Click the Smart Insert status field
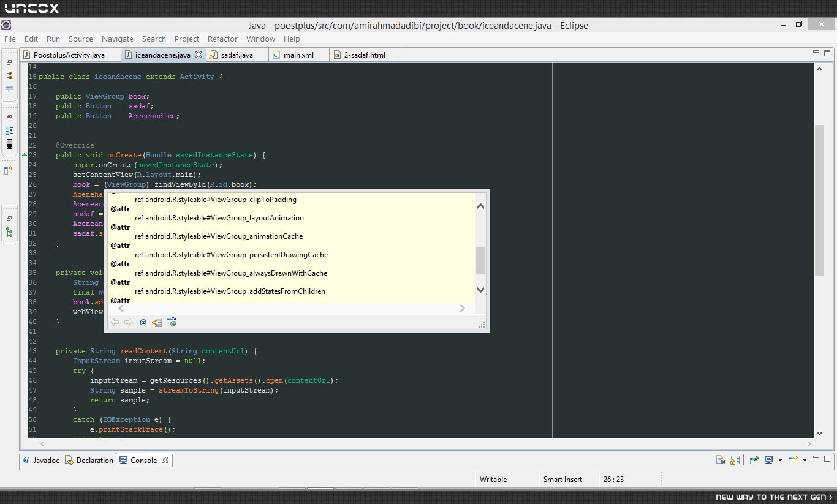 click(x=569, y=480)
